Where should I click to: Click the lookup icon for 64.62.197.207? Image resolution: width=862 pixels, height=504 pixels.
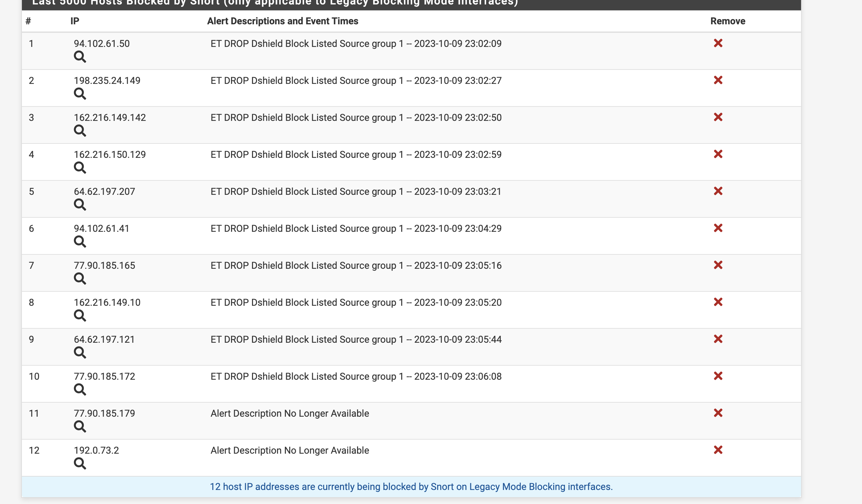pos(80,204)
